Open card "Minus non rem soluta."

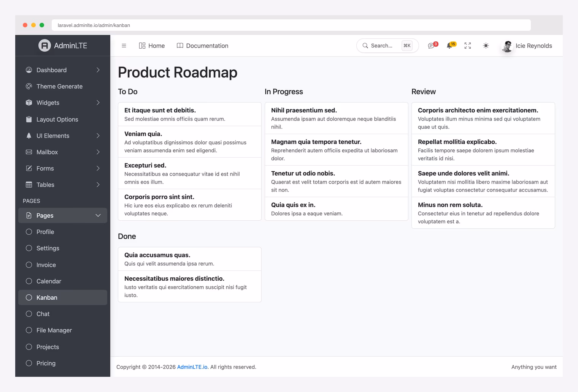click(483, 213)
